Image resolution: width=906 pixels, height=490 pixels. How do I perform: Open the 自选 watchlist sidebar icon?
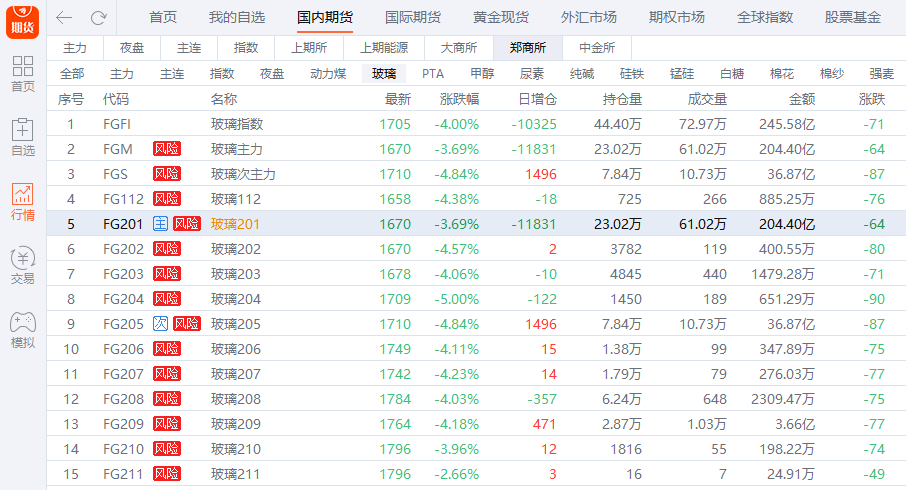23,138
